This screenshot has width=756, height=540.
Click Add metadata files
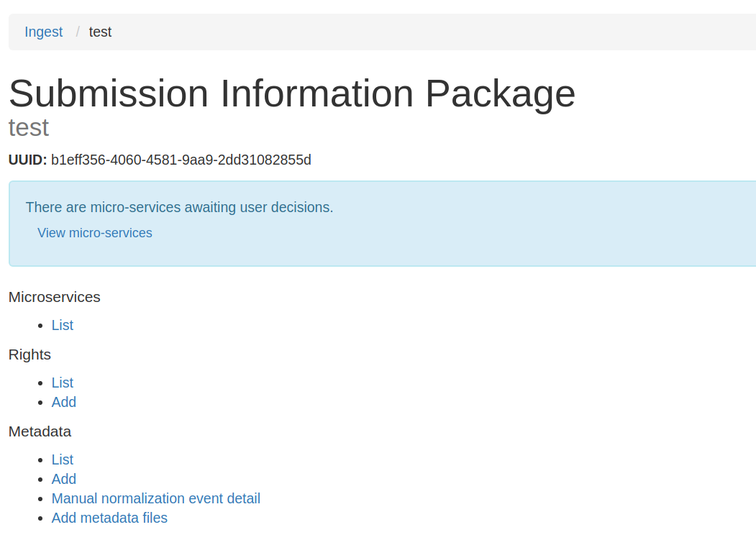click(109, 518)
